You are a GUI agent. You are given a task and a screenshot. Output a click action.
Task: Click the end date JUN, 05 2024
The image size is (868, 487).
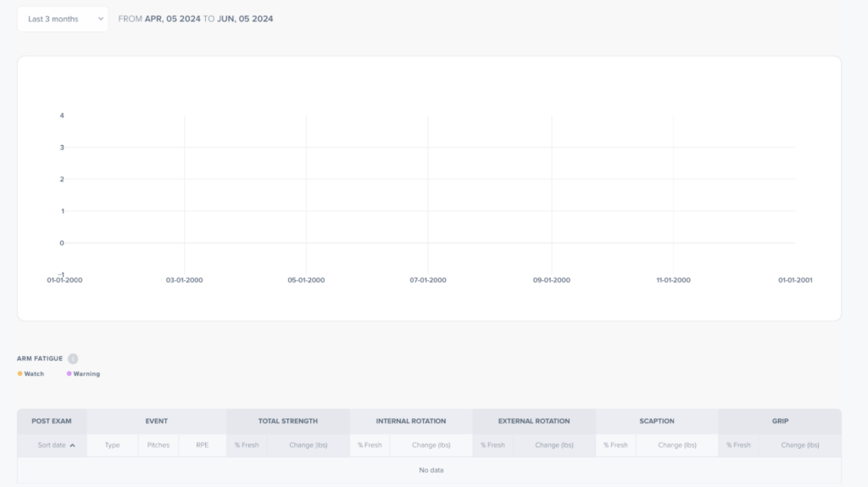246,19
